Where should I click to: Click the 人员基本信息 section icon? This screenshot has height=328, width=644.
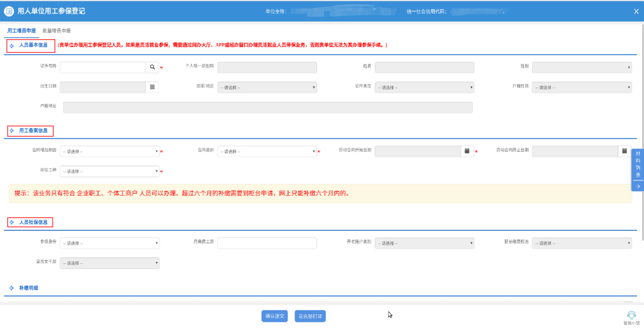(12, 46)
